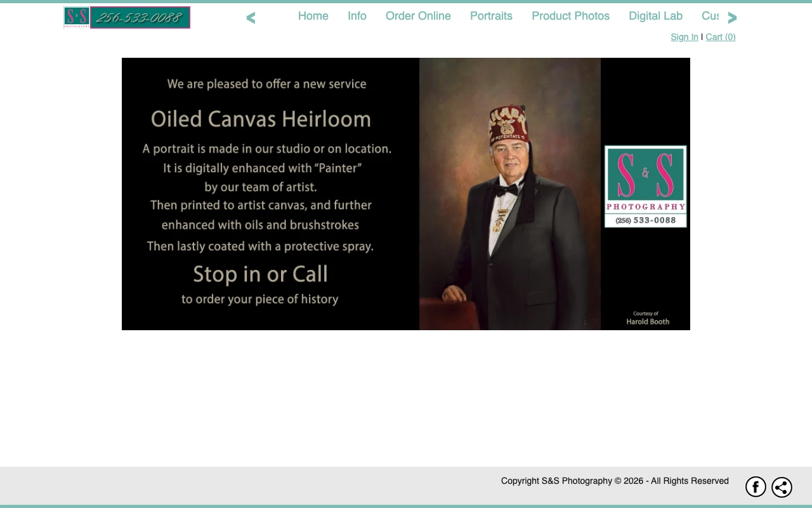Open the Info menu

pyautogui.click(x=357, y=17)
